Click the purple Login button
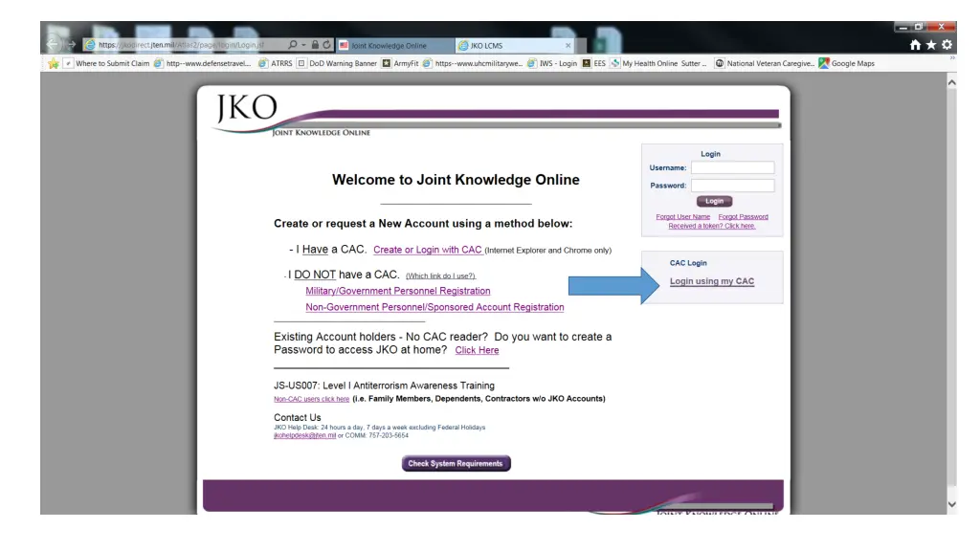980x551 pixels. pos(714,201)
